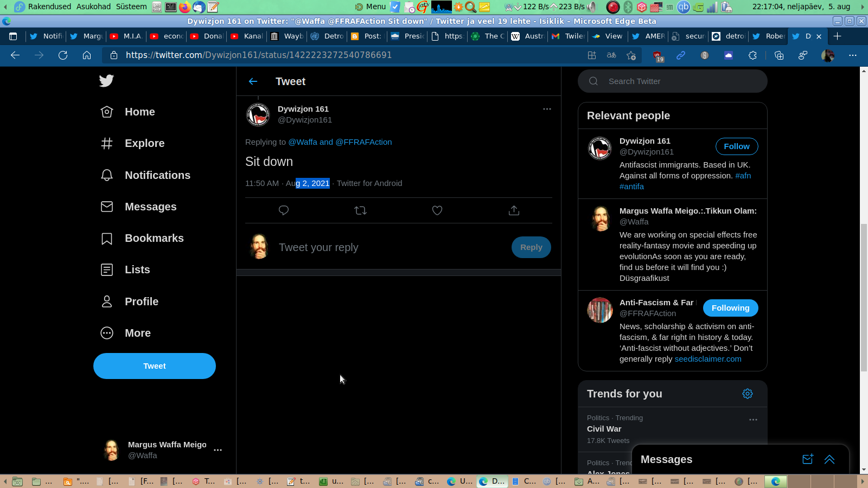The width and height of the screenshot is (868, 488).
Task: Click the Search Twitter box
Action: coord(673,81)
